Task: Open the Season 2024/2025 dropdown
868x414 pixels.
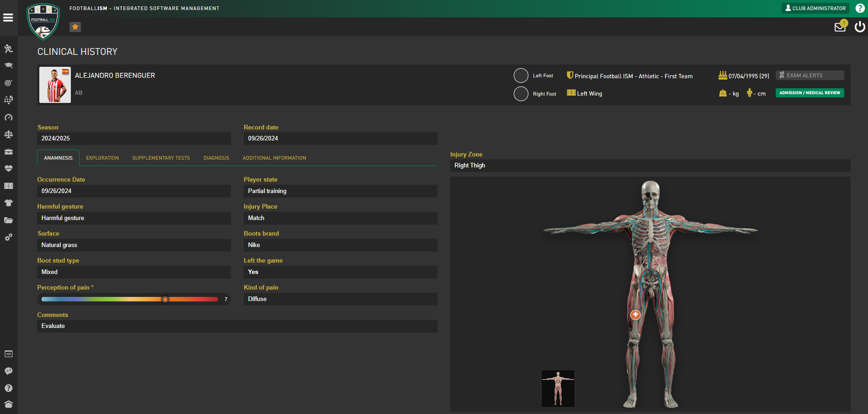Action: pyautogui.click(x=134, y=139)
